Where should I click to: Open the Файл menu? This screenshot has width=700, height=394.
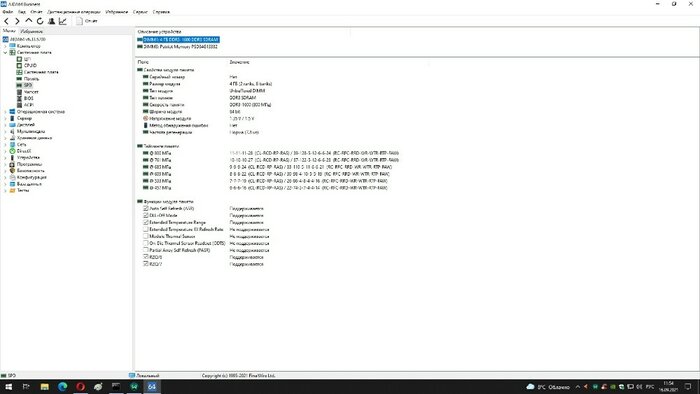[8, 12]
